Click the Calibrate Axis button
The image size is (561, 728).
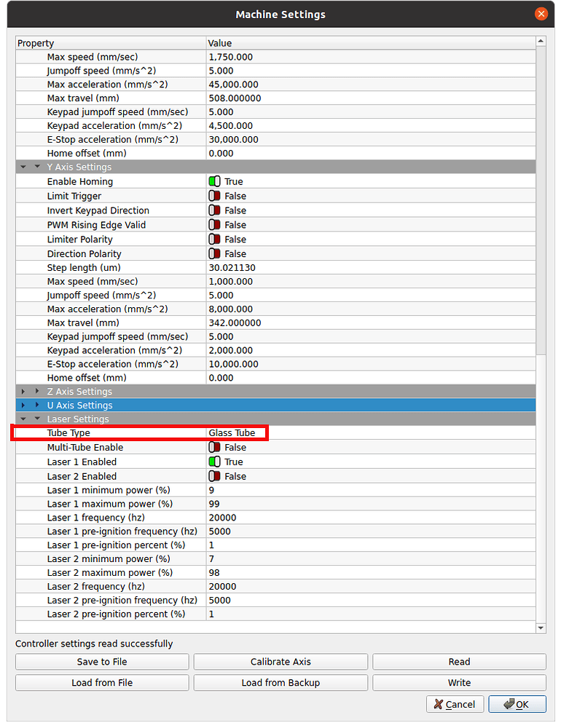pyautogui.click(x=280, y=662)
